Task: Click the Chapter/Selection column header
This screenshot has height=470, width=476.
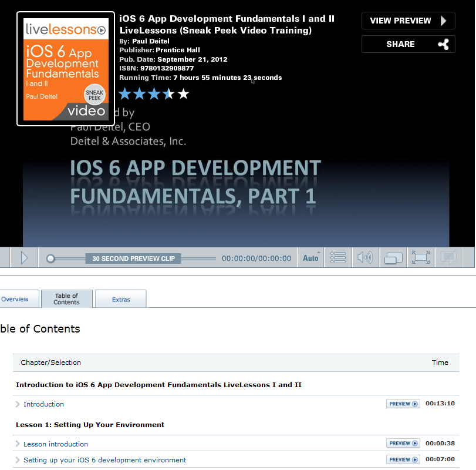Action: coord(50,362)
